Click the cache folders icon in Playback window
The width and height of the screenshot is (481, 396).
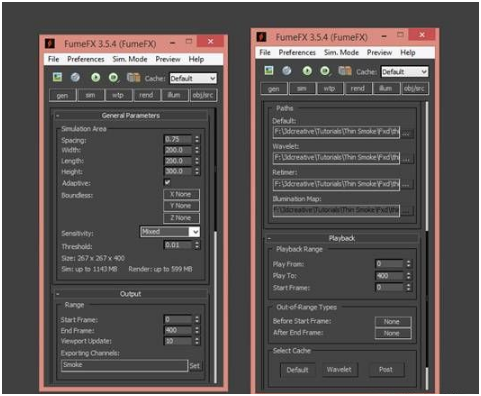click(345, 71)
